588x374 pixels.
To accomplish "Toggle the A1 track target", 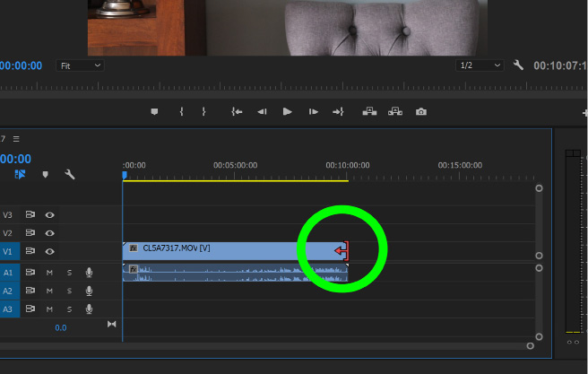I will (x=9, y=273).
